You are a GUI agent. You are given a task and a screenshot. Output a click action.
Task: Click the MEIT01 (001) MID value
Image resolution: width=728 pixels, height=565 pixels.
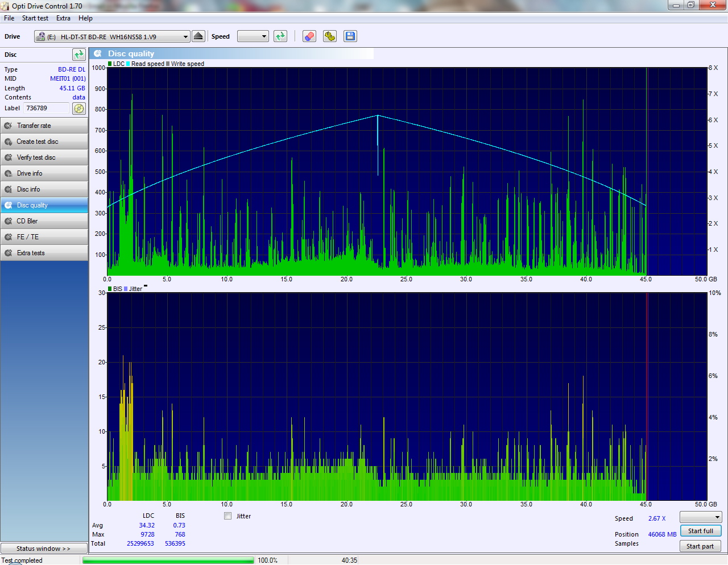click(68, 78)
